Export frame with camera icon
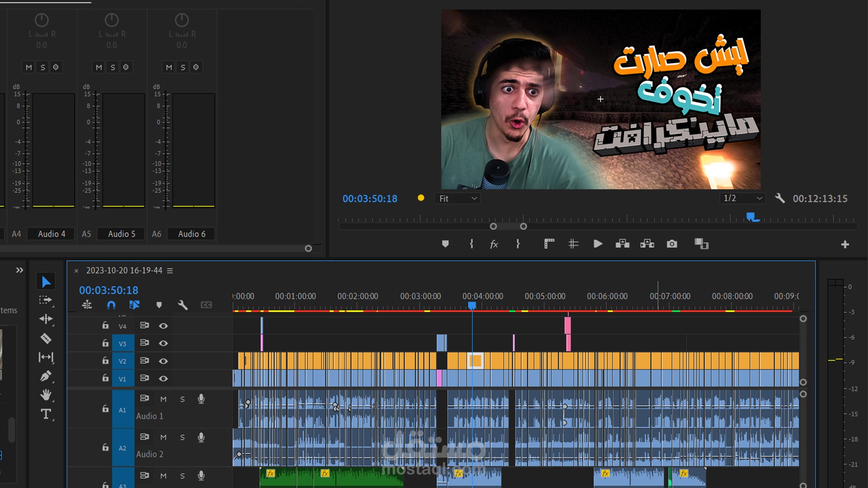The image size is (868, 488). click(x=672, y=244)
